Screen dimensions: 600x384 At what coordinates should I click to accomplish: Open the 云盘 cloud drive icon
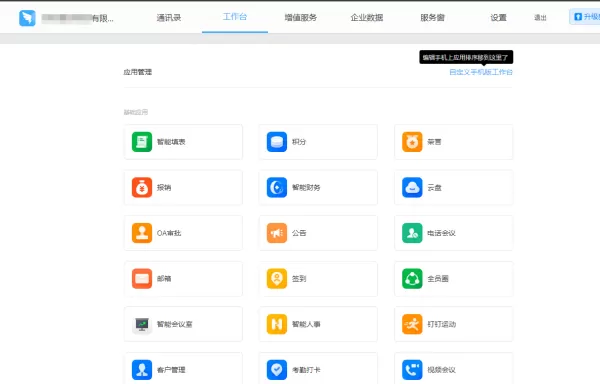click(x=412, y=187)
